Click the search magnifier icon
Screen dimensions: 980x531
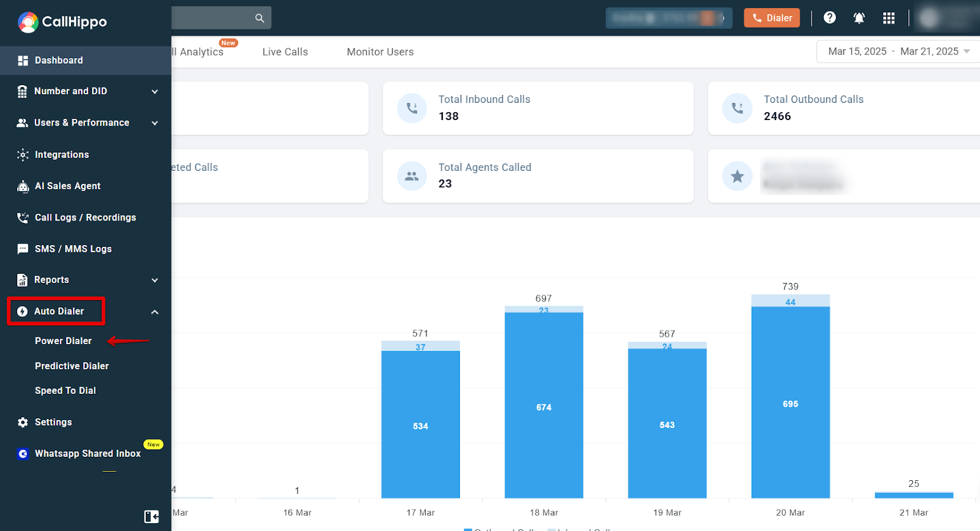tap(260, 18)
